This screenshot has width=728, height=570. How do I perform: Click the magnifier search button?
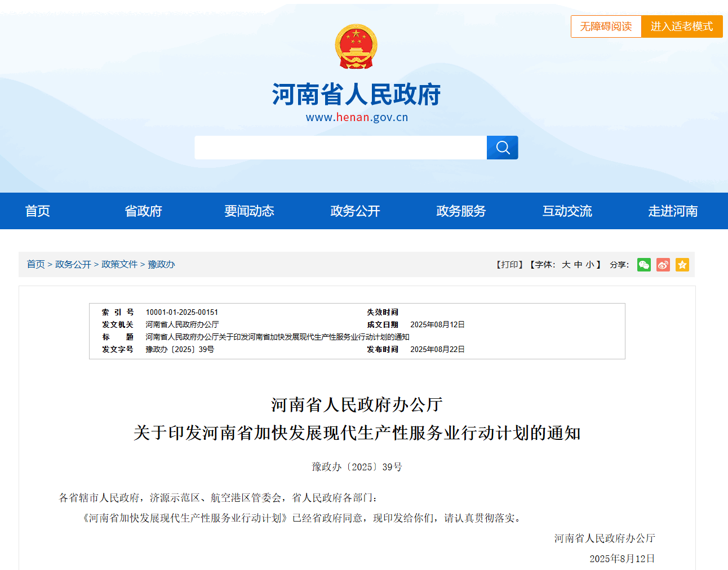coord(502,148)
